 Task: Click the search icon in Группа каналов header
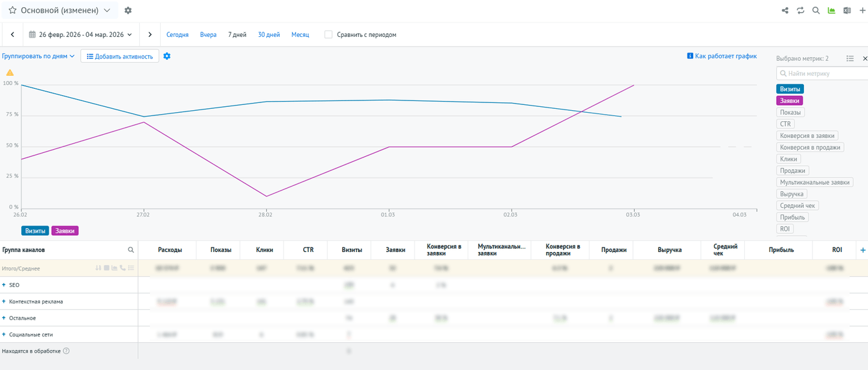[131, 250]
